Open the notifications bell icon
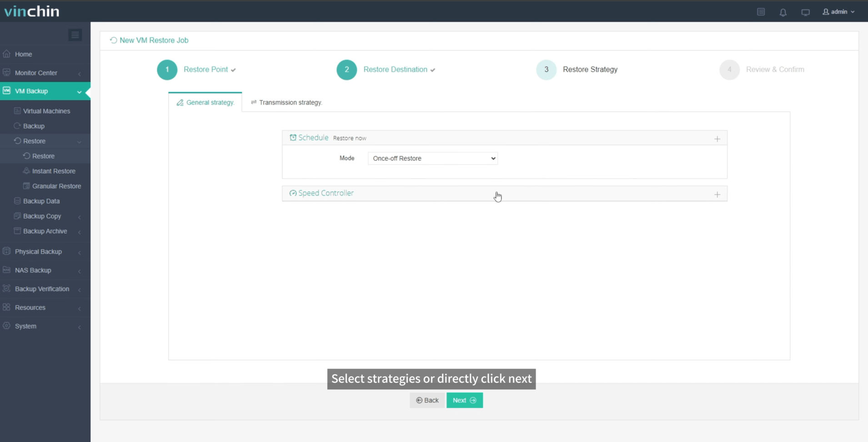868x442 pixels. click(x=783, y=12)
